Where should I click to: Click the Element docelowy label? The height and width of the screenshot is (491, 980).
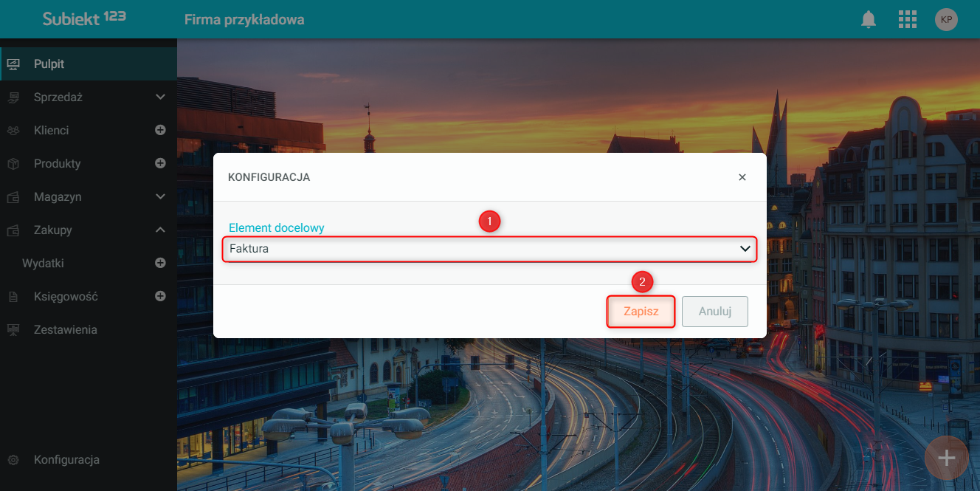click(277, 228)
